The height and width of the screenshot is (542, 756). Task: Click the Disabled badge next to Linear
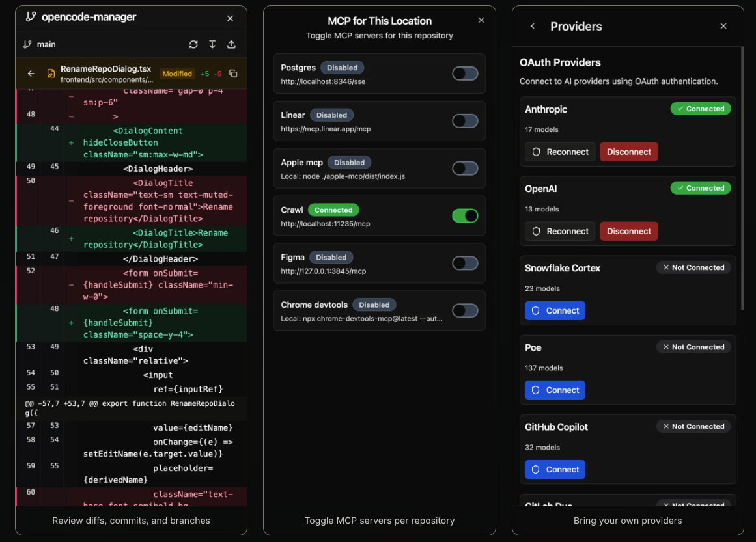pos(331,115)
